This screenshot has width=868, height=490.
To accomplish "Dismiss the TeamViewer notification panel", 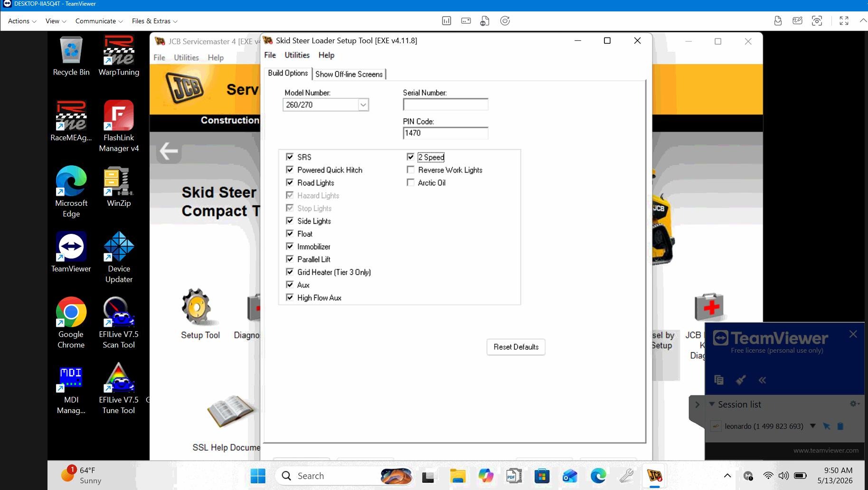I will tap(853, 334).
